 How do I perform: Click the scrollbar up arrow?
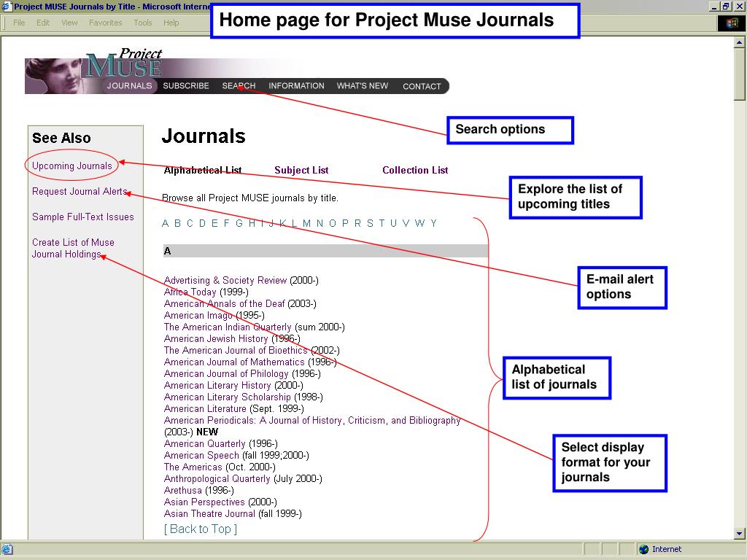coord(740,42)
